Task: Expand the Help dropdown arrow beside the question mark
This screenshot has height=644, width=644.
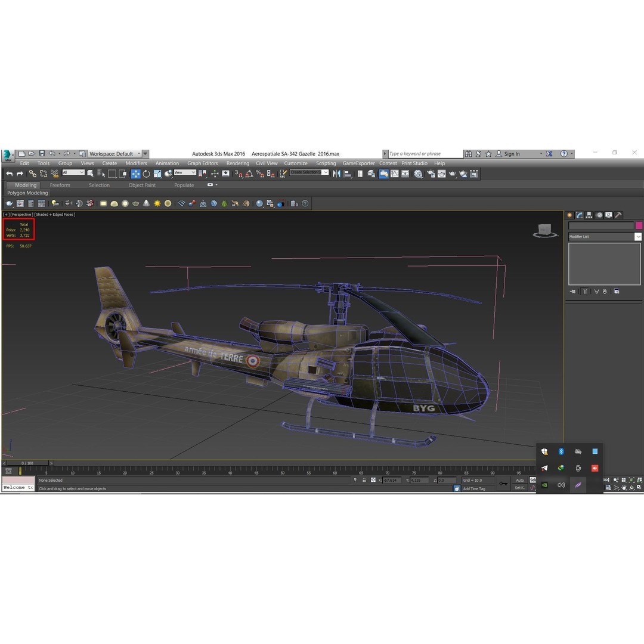Action: coord(572,154)
